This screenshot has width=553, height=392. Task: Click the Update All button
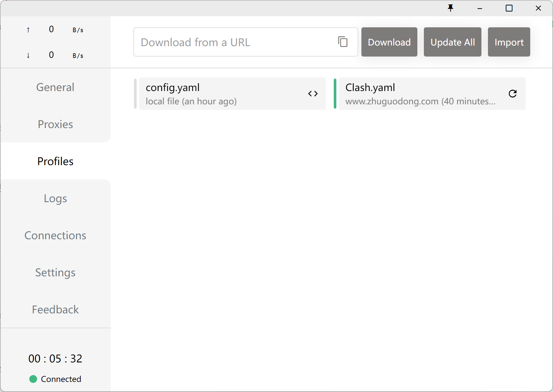coord(452,42)
